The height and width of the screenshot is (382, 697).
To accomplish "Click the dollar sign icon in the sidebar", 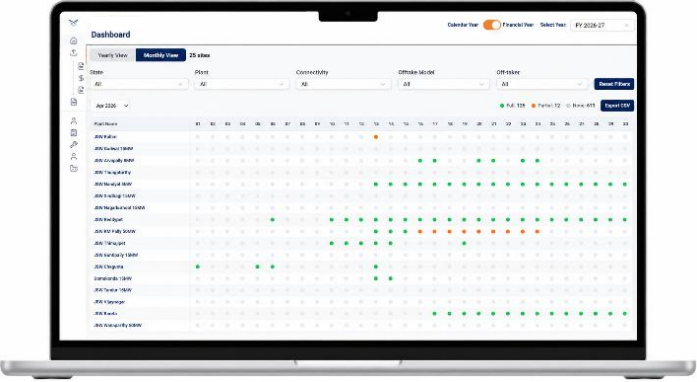I will 81,78.
